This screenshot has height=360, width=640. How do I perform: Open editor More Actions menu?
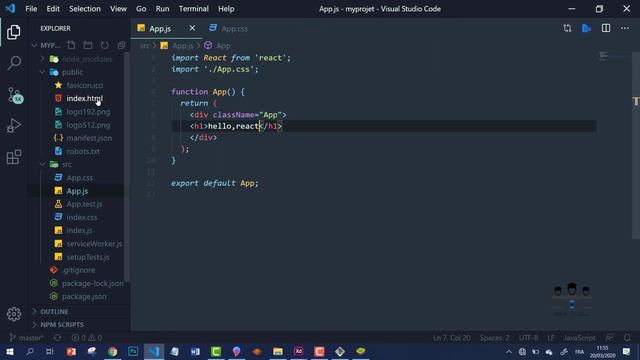[x=625, y=28]
